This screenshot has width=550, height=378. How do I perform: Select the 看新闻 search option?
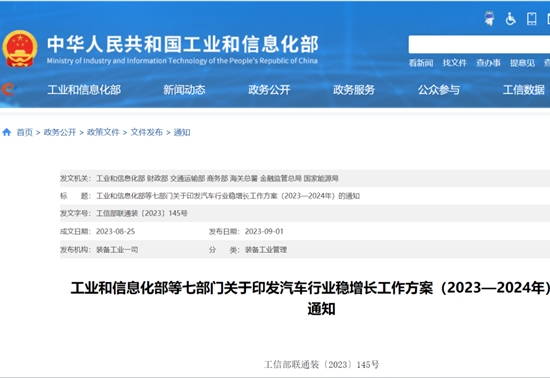(421, 63)
